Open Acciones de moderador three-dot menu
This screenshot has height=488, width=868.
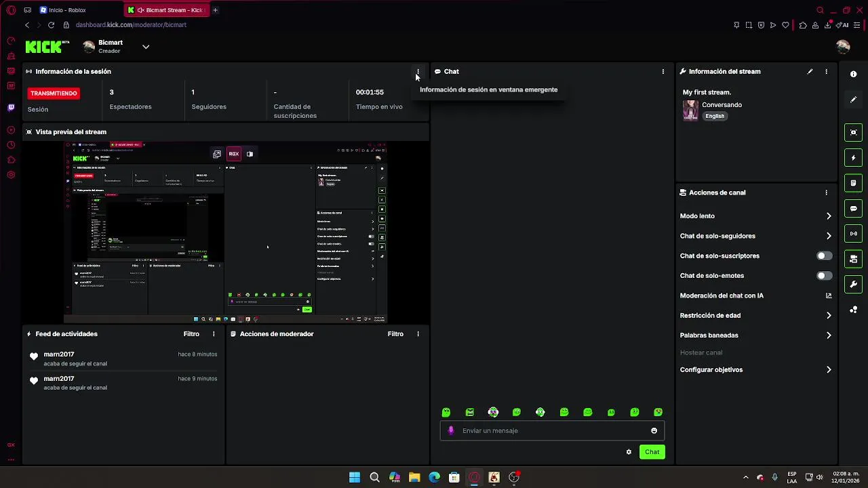418,334
